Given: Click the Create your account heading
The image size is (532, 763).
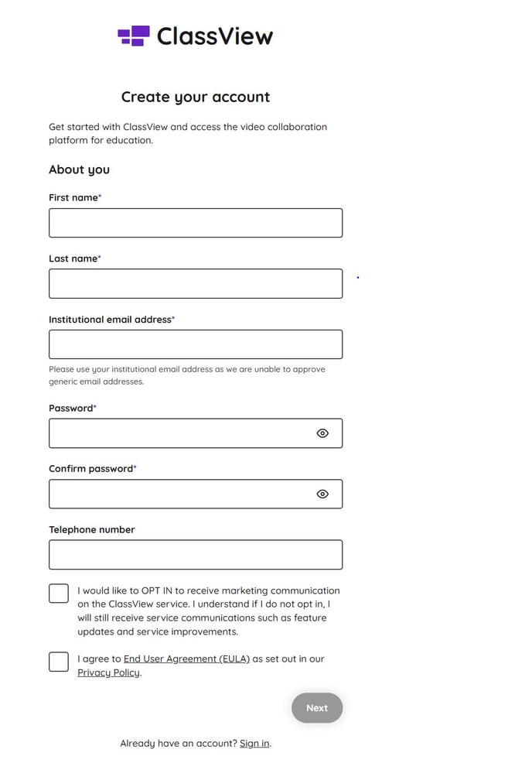Looking at the screenshot, I should 195,97.
